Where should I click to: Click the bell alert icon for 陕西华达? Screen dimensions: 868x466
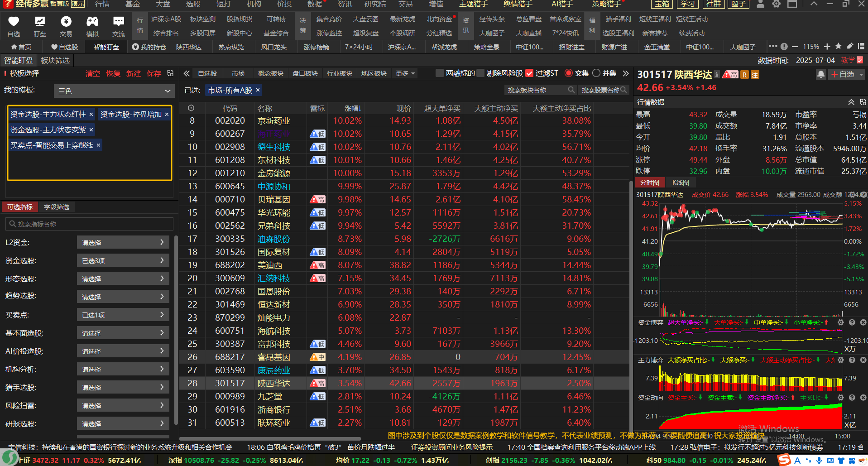coord(821,74)
